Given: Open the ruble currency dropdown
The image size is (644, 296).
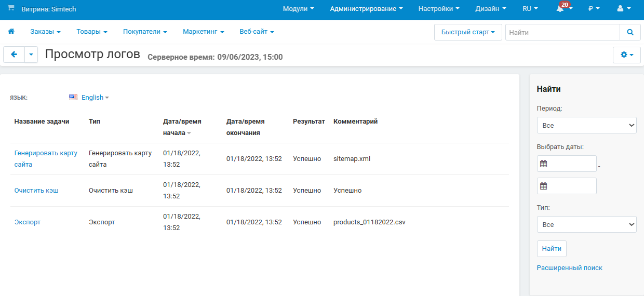Looking at the screenshot, I should tap(594, 9).
